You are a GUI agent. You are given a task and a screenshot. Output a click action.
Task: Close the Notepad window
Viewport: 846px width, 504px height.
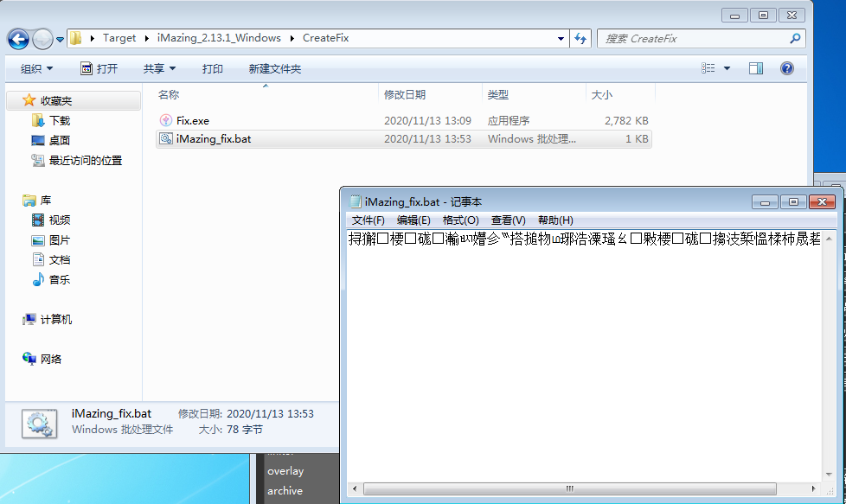pos(823,202)
